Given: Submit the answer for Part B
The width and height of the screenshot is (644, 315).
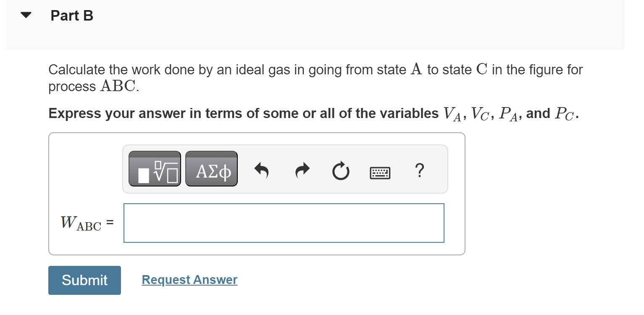Looking at the screenshot, I should 84,280.
